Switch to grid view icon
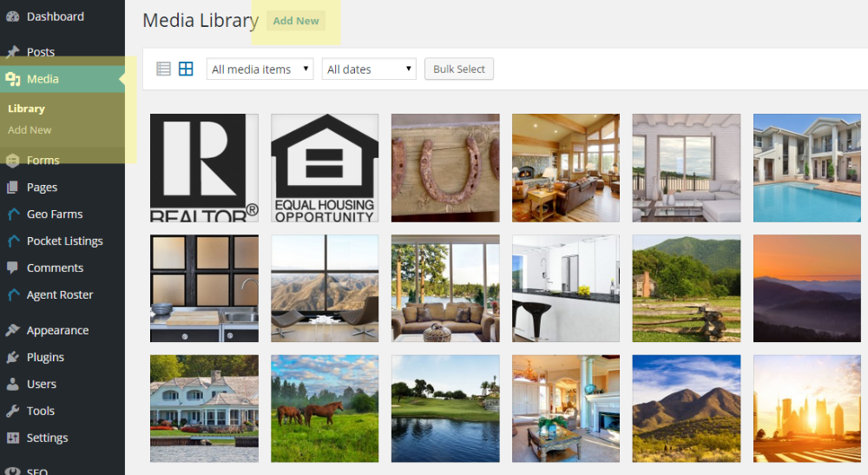 tap(186, 69)
